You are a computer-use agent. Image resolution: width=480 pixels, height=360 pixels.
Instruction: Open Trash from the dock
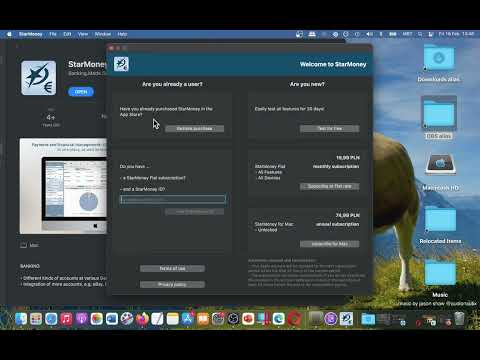pyautogui.click(x=459, y=319)
